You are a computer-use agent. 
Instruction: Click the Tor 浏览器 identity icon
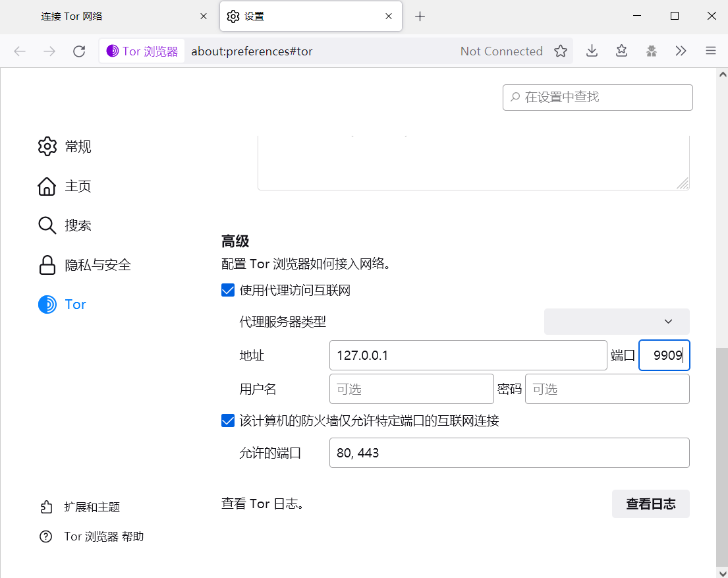click(x=142, y=51)
